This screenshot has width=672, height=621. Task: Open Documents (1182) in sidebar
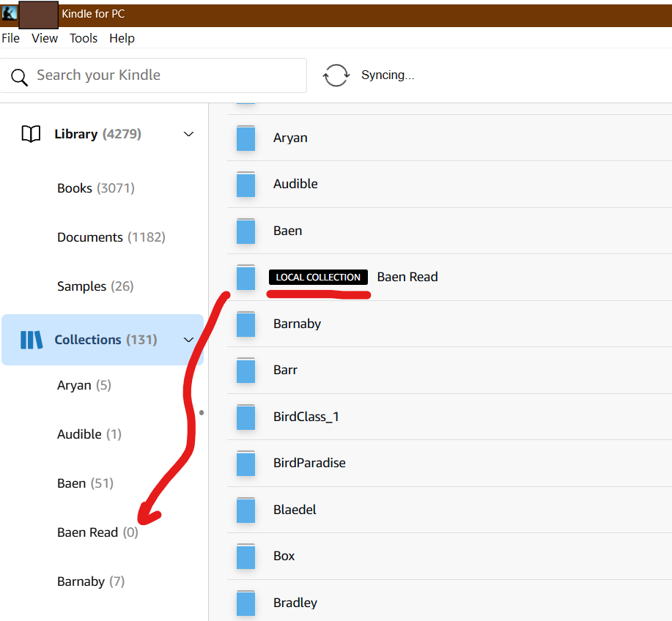click(111, 237)
